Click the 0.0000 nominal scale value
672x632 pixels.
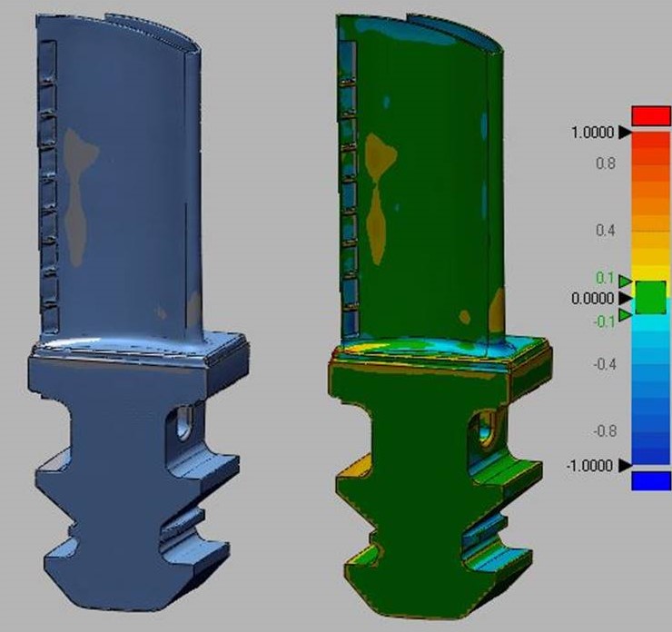[593, 298]
